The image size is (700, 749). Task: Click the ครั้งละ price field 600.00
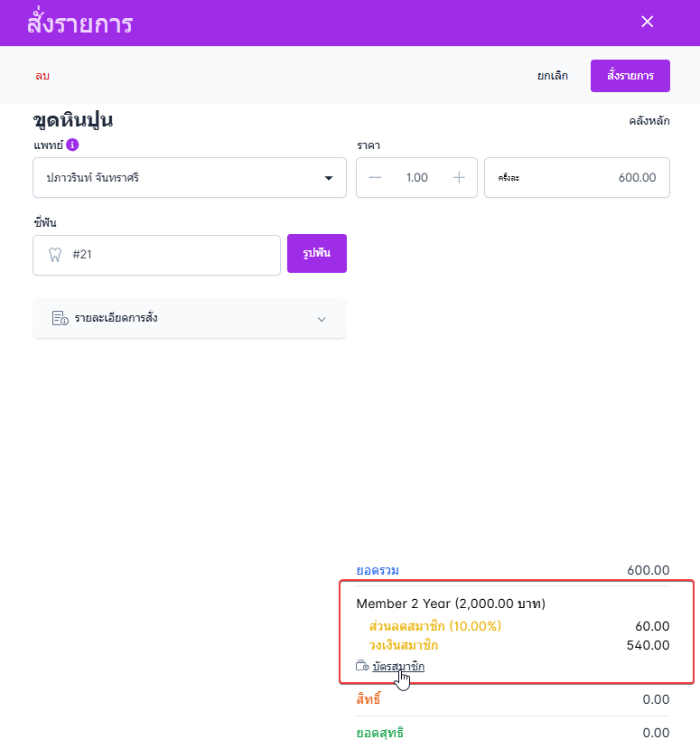tap(577, 178)
